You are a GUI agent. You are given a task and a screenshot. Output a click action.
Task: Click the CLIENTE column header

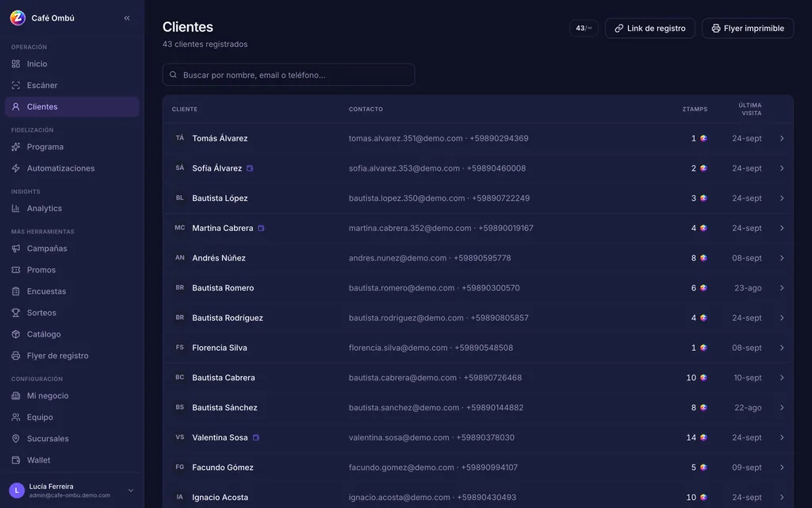pyautogui.click(x=184, y=109)
